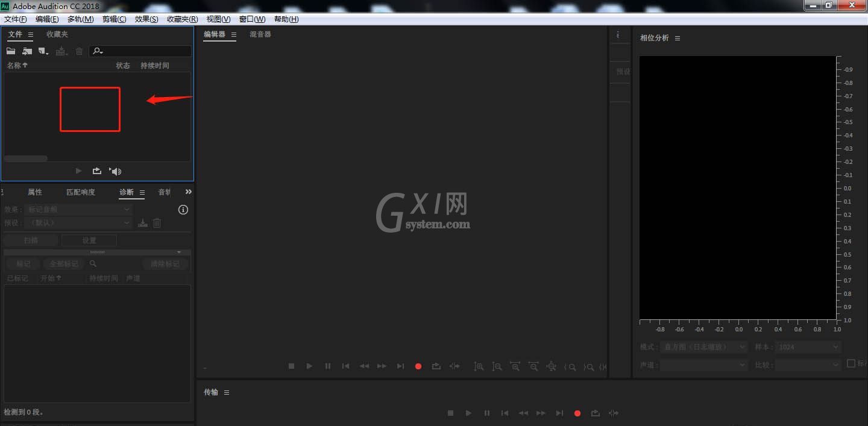Viewport: 868px width, 426px height.
Task: Open the 诊断 panel menu icon
Action: (x=142, y=192)
